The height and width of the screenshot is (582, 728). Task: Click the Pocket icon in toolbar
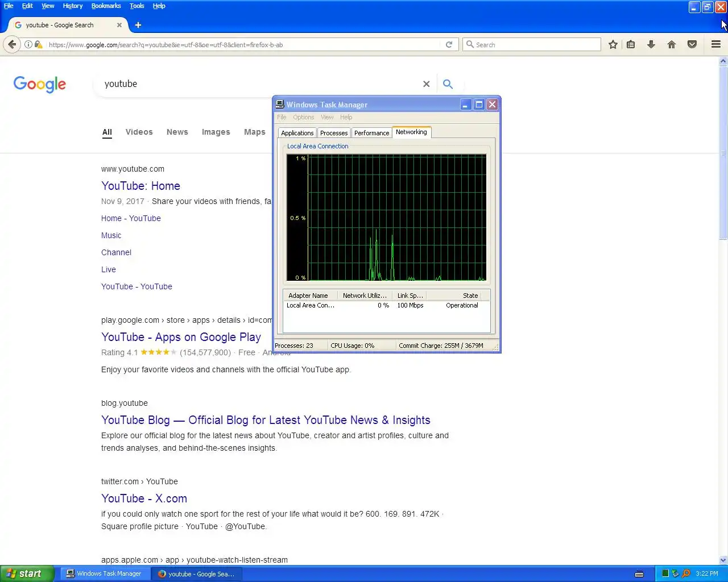(x=692, y=44)
